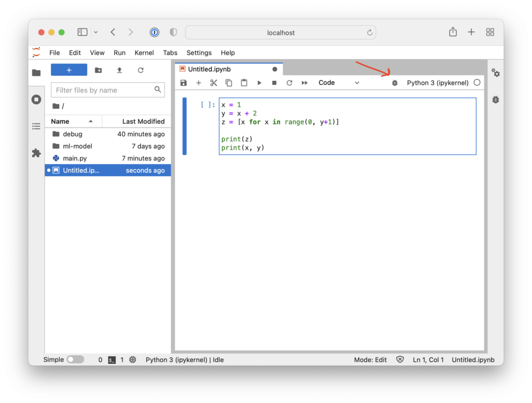The width and height of the screenshot is (532, 403).
Task: Select the ml-model folder
Action: coord(108,146)
